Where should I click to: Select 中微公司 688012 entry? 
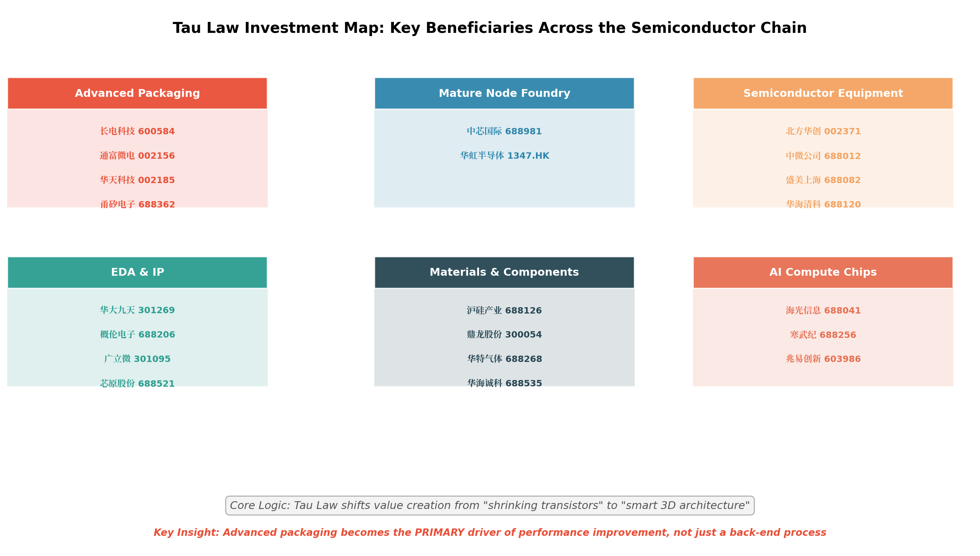click(x=823, y=156)
